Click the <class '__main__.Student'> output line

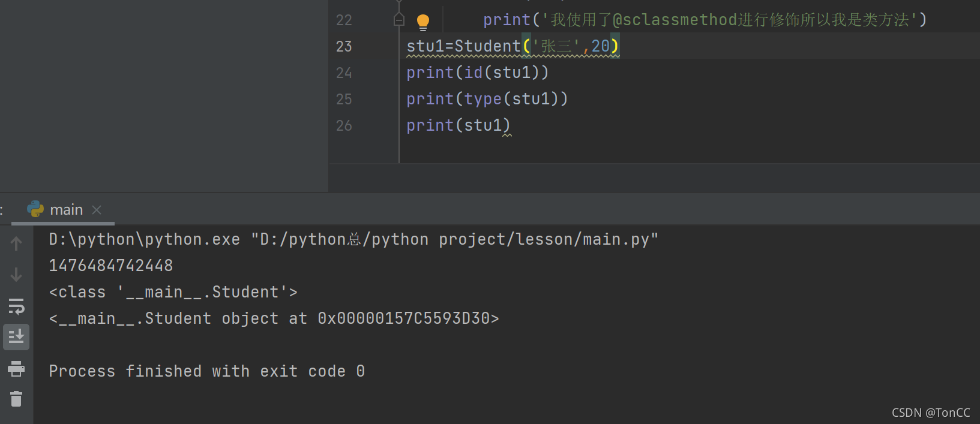coord(173,292)
